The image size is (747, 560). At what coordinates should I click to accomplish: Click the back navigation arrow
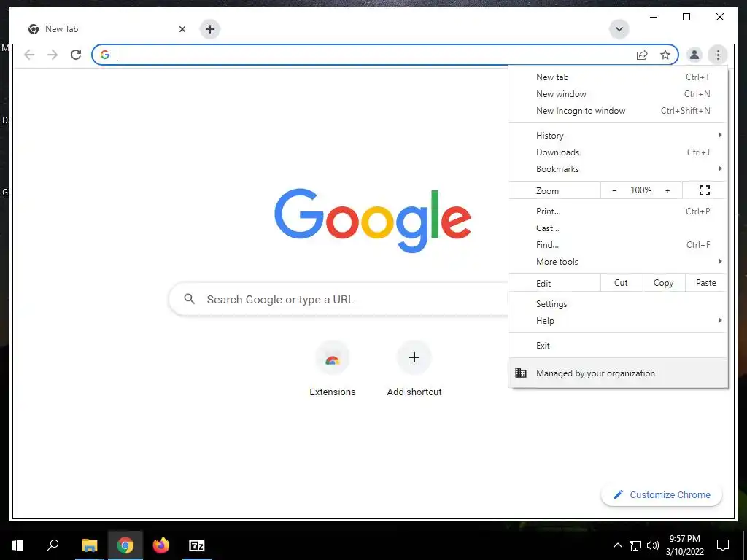tap(29, 55)
